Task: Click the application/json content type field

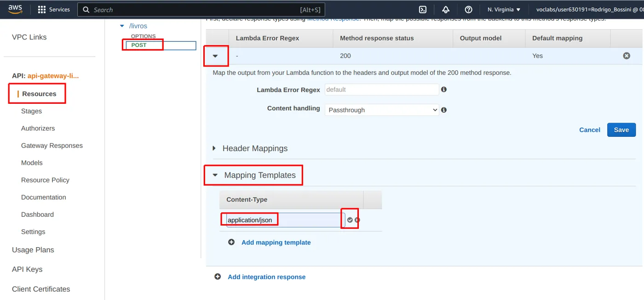Action: (286, 220)
